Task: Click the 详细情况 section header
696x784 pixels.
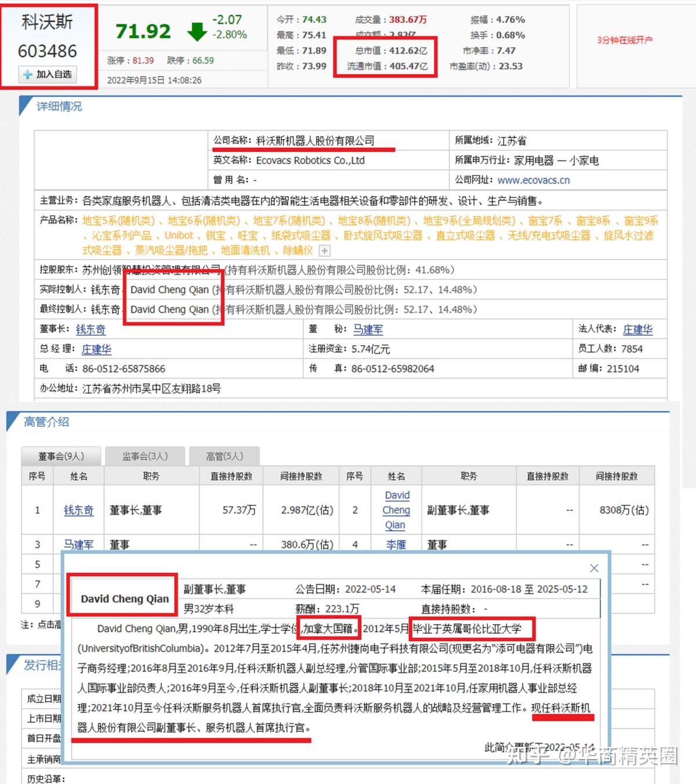Action: coord(59,106)
